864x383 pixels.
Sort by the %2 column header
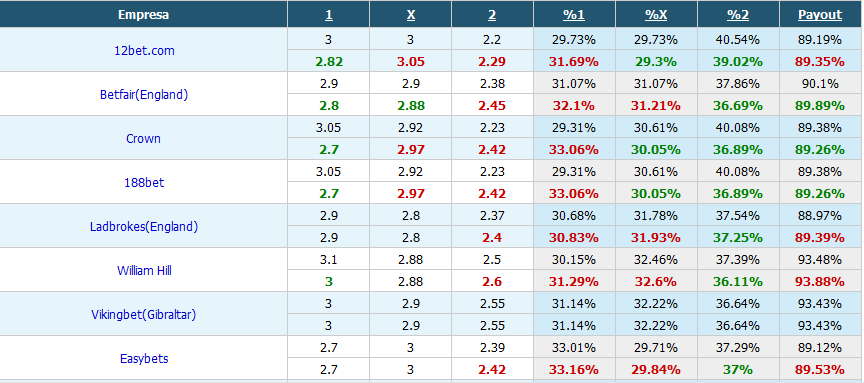tap(738, 15)
